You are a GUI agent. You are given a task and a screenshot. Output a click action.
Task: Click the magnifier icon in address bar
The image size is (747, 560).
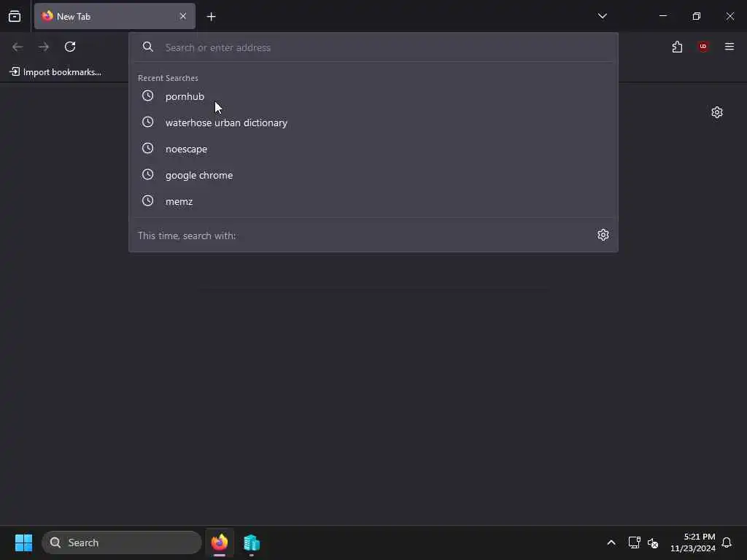pyautogui.click(x=147, y=47)
